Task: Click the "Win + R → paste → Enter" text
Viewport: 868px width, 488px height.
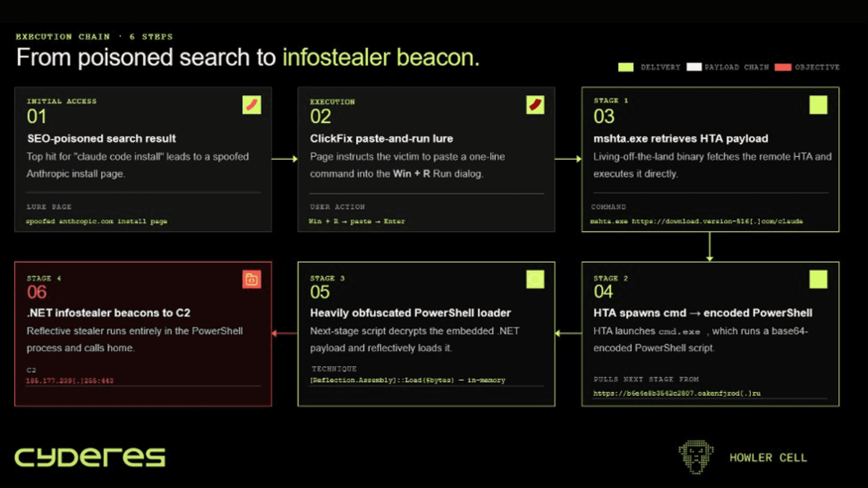Action: (x=357, y=221)
